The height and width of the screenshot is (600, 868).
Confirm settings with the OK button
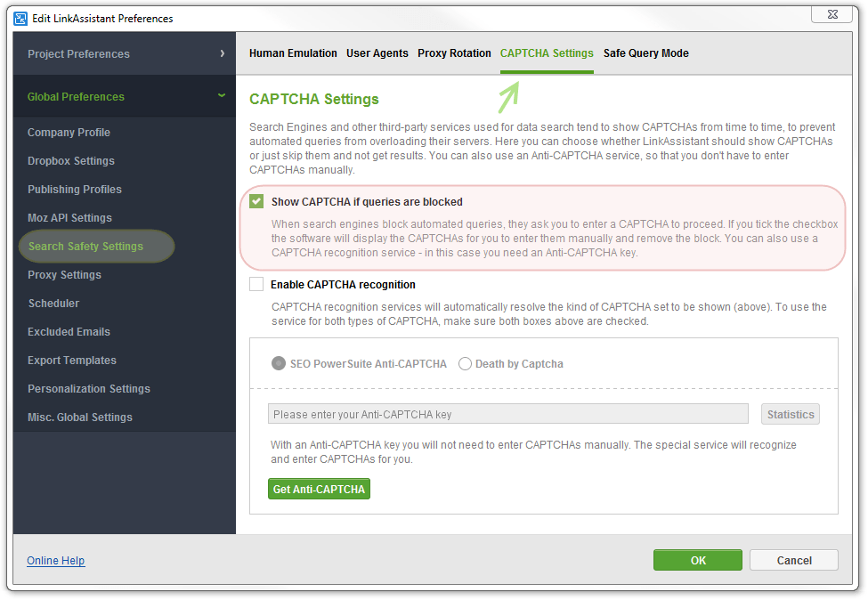click(x=697, y=560)
